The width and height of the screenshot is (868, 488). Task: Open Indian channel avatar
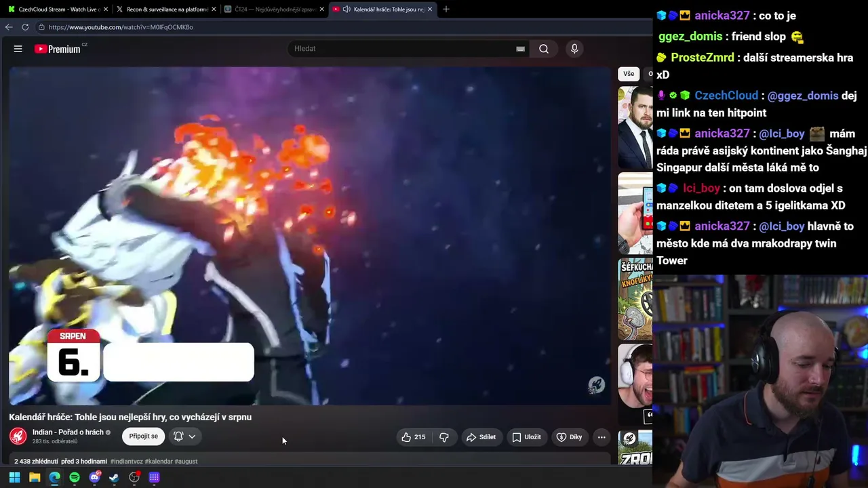(x=18, y=436)
